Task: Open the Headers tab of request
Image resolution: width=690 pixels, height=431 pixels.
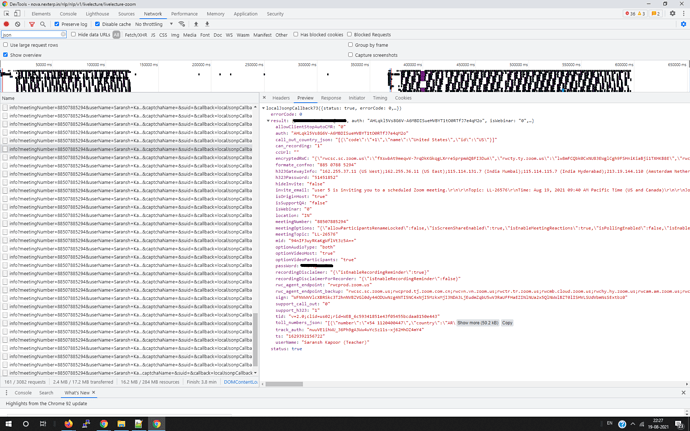Action: [281, 98]
